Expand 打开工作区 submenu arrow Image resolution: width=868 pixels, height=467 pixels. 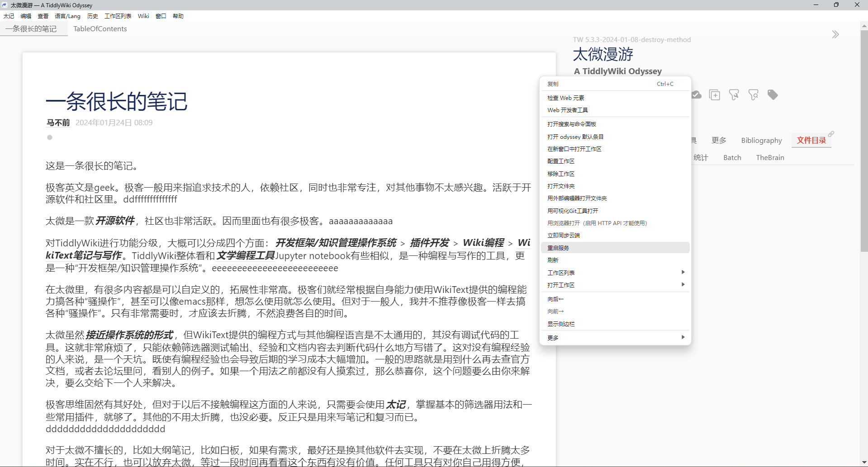[x=683, y=284]
